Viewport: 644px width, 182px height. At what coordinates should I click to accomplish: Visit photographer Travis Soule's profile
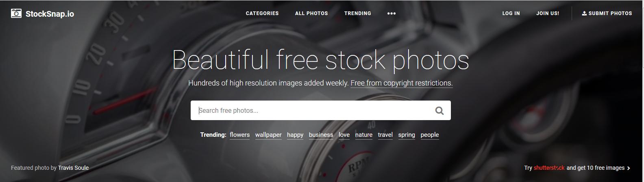click(x=73, y=168)
